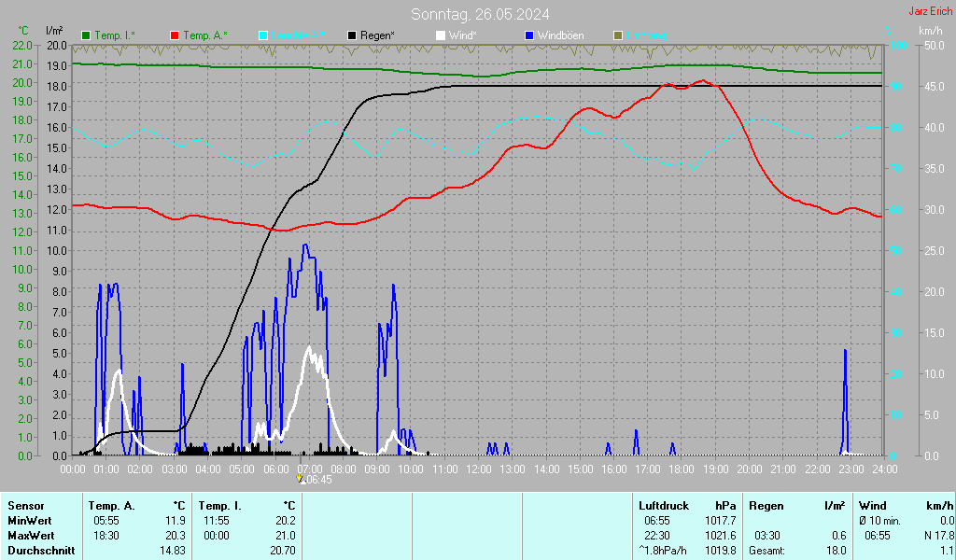Viewport: 956px width, 560px height.
Task: Click the red 'Jarz Erich' label
Action: pos(931,11)
